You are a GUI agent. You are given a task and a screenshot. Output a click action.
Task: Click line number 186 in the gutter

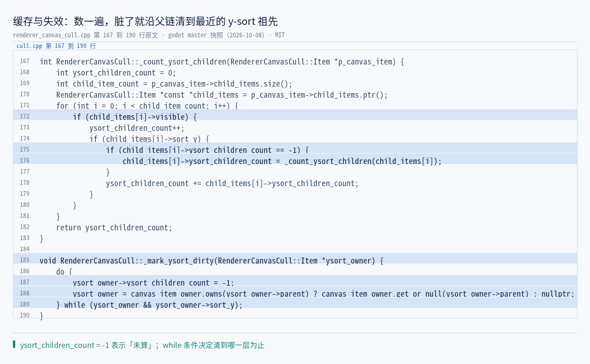[x=24, y=271]
